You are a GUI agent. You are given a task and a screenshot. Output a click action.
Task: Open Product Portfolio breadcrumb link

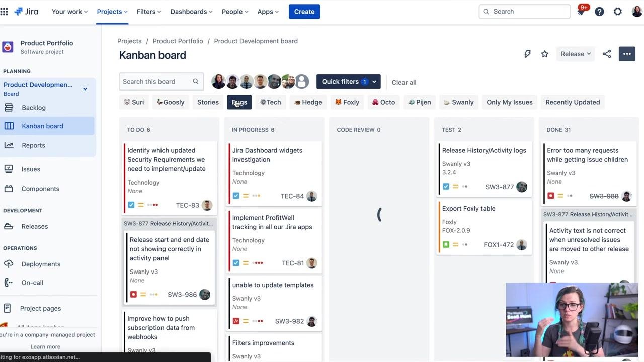[178, 41]
